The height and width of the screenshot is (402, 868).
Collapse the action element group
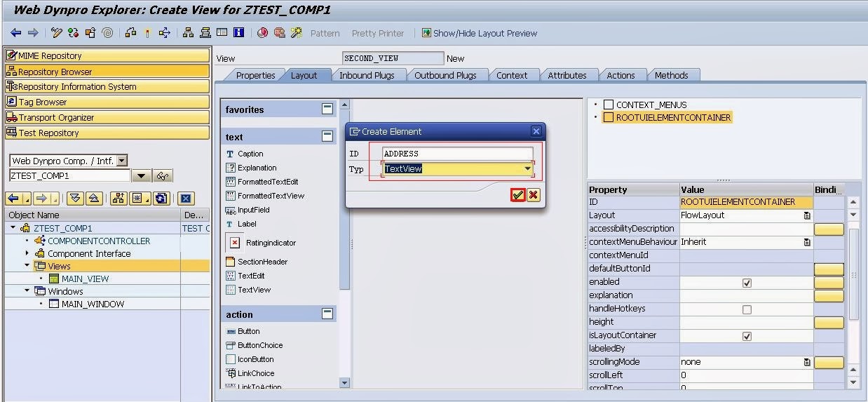click(327, 314)
